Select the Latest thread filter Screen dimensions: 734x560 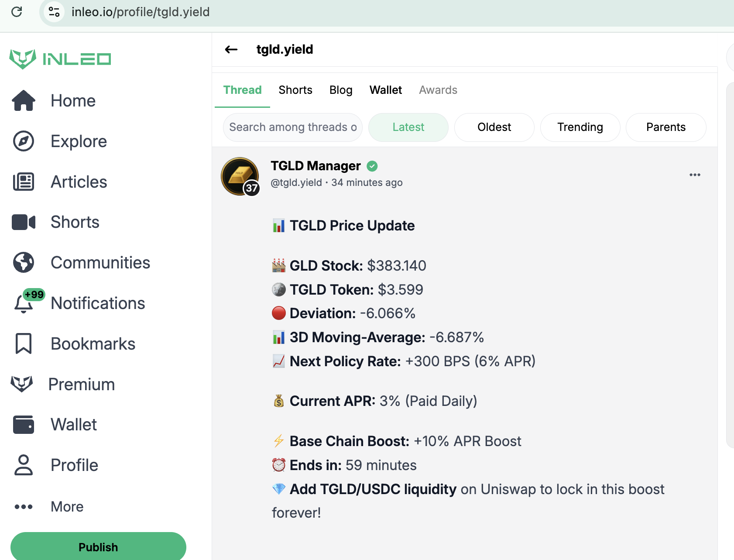pos(408,127)
